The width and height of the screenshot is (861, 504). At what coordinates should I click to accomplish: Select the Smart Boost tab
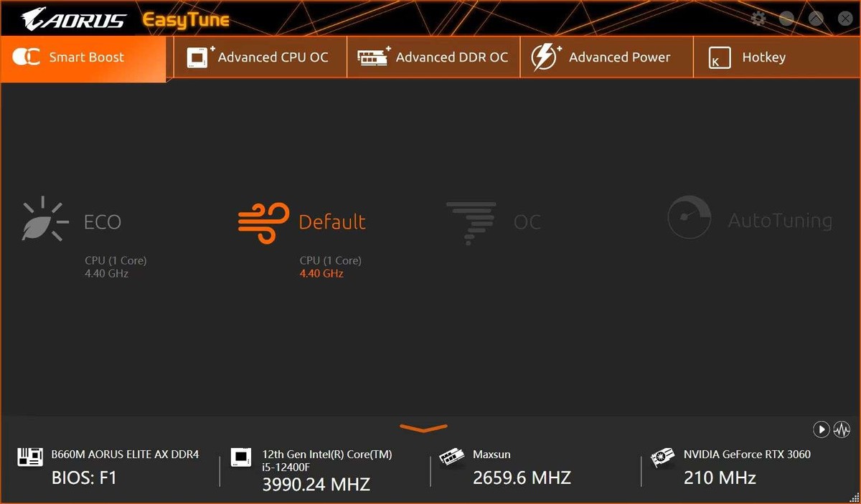click(86, 57)
